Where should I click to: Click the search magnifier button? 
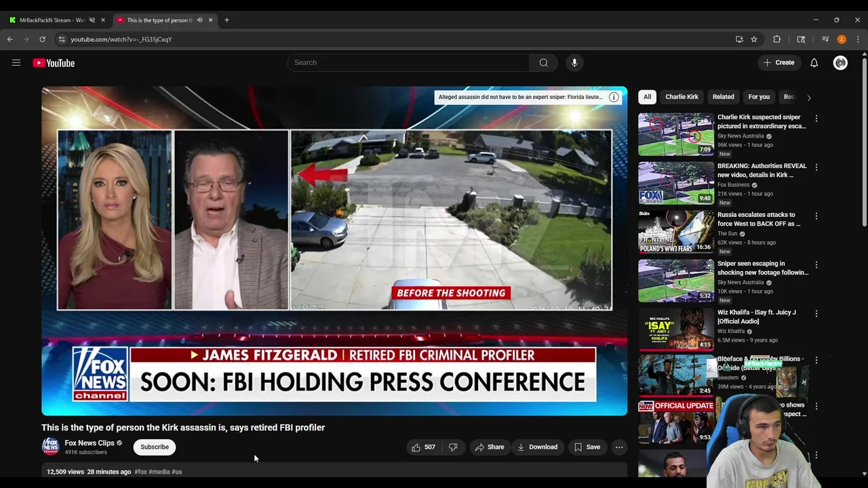click(x=544, y=62)
